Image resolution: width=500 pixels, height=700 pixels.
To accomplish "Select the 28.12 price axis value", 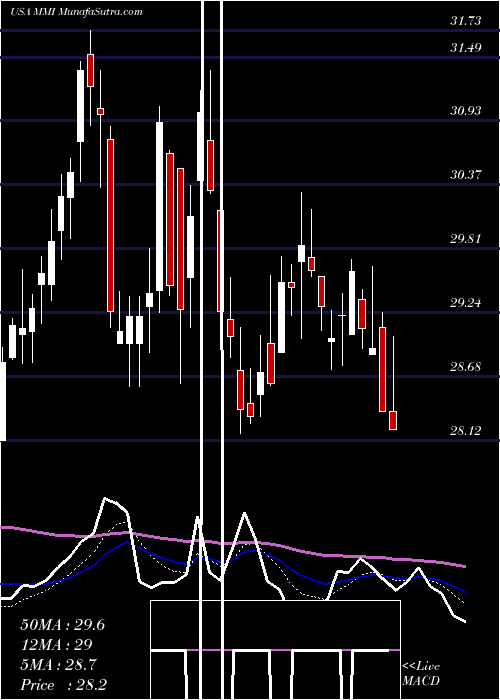I will [x=466, y=430].
